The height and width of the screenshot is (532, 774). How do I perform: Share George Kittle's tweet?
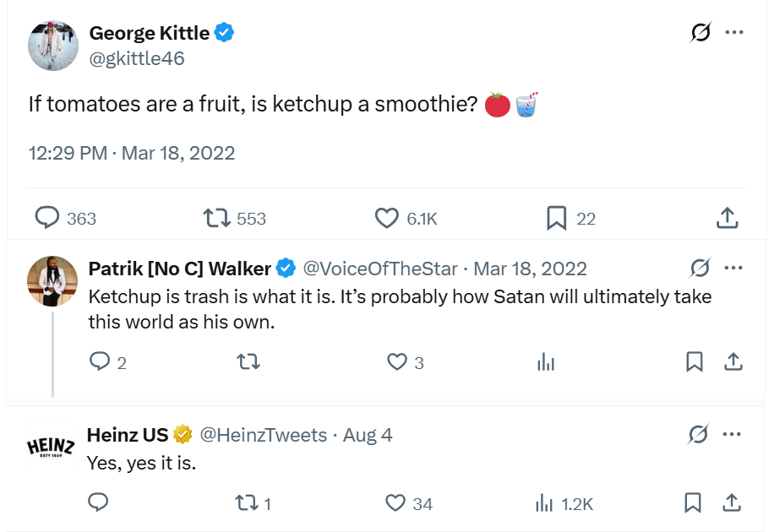[727, 218]
